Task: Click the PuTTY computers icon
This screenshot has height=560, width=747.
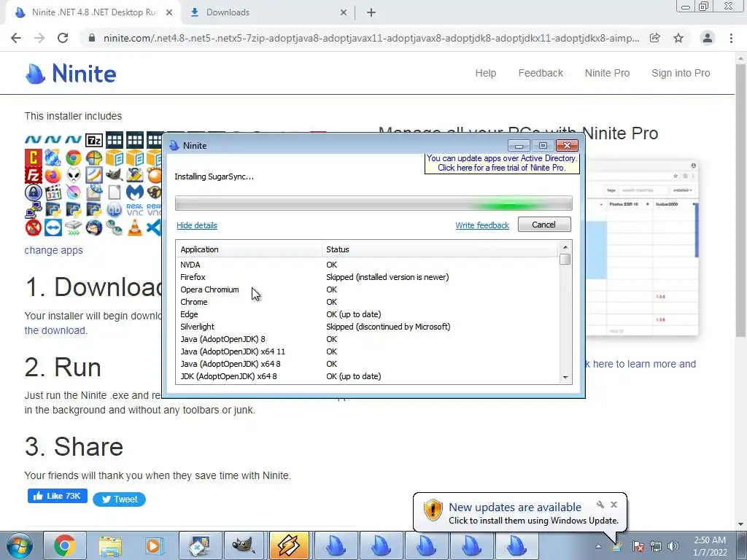Action: tap(33, 209)
